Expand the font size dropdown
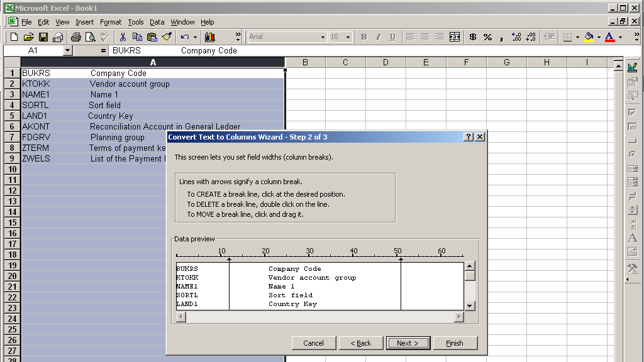Screen dimensions: 644x362 349,37
